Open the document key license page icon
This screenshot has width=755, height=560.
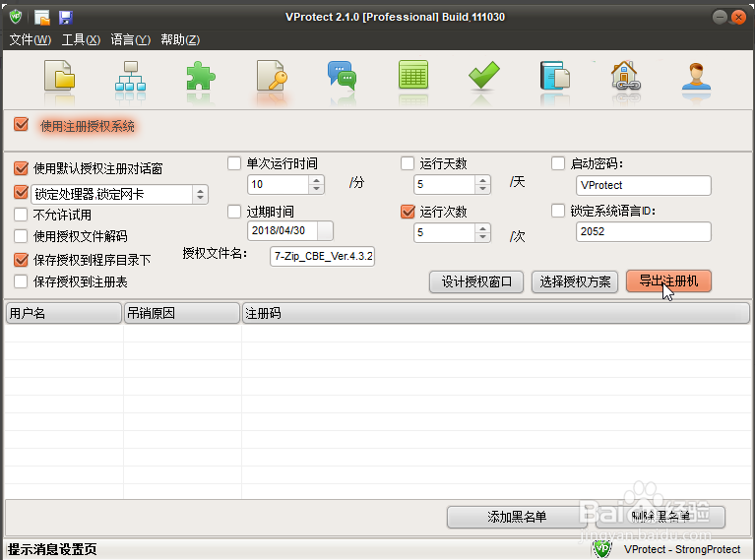tap(272, 76)
